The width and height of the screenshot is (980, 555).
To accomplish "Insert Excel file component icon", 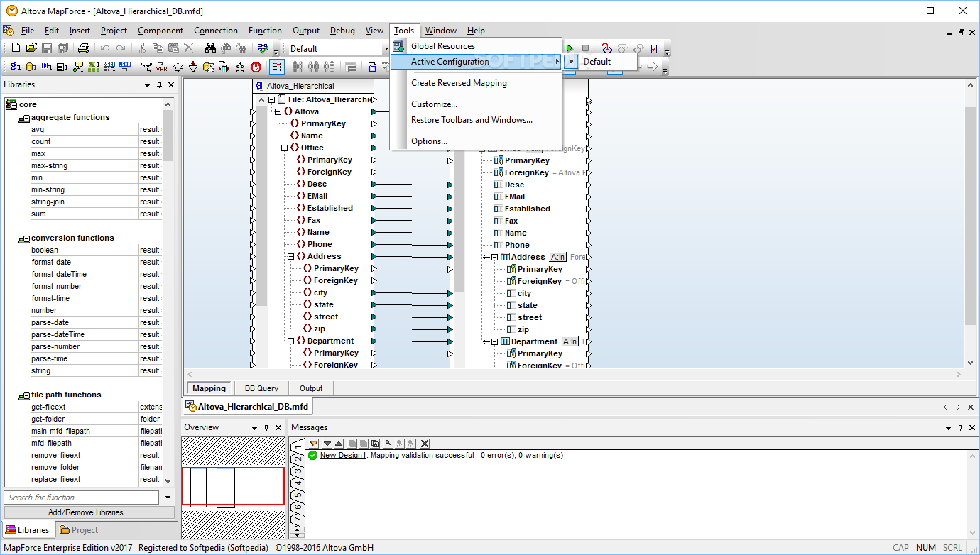I will point(94,67).
